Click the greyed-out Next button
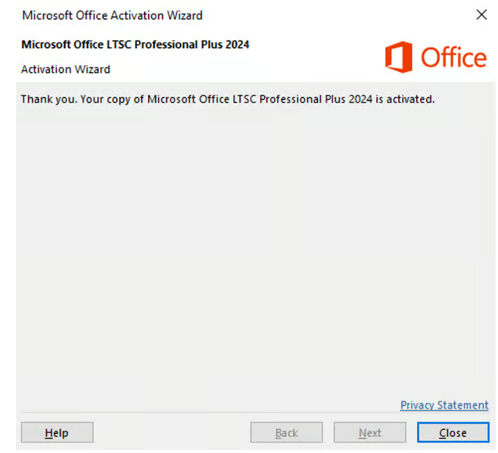 tap(370, 432)
